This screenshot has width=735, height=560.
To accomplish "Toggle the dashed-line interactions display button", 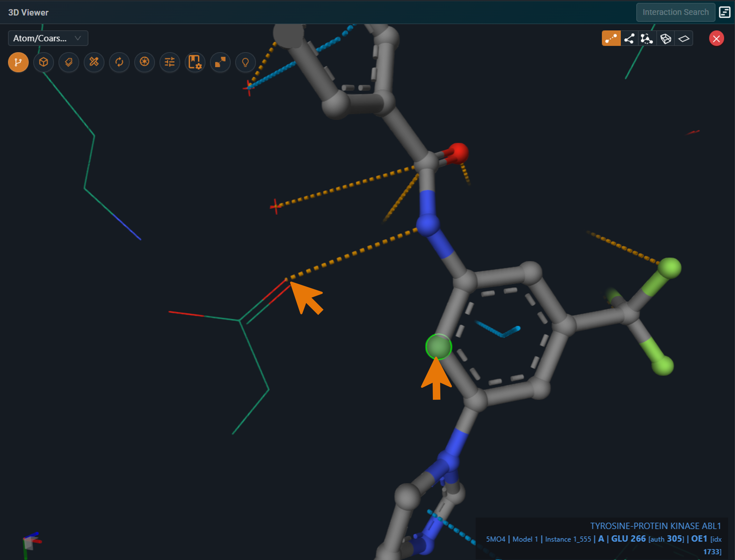I will 611,39.
